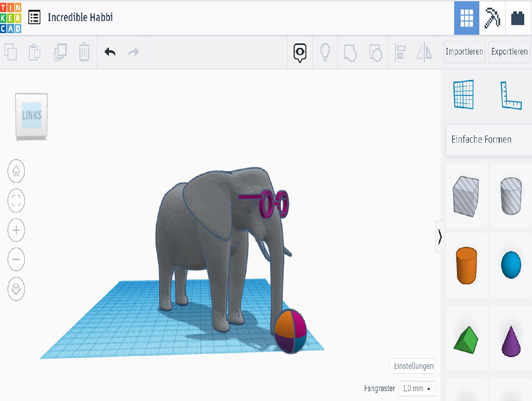Open the Einstellungen grid settings
532x401 pixels.
[412, 366]
